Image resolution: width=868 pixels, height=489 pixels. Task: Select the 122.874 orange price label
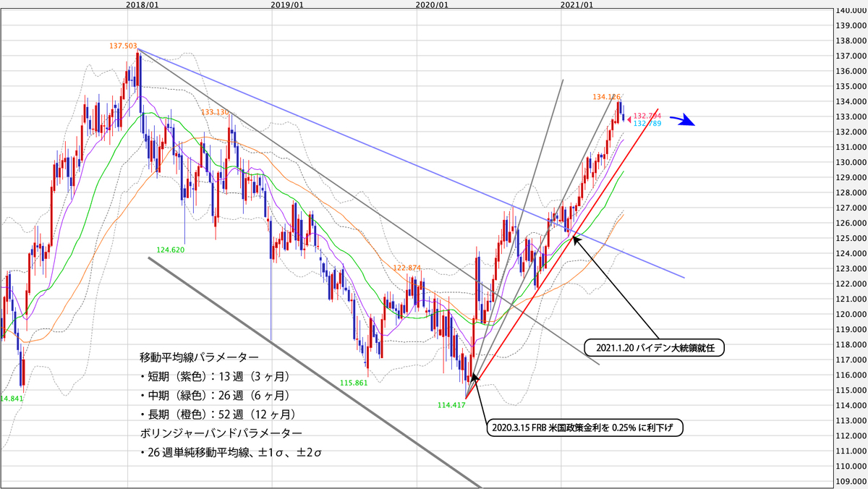point(407,268)
